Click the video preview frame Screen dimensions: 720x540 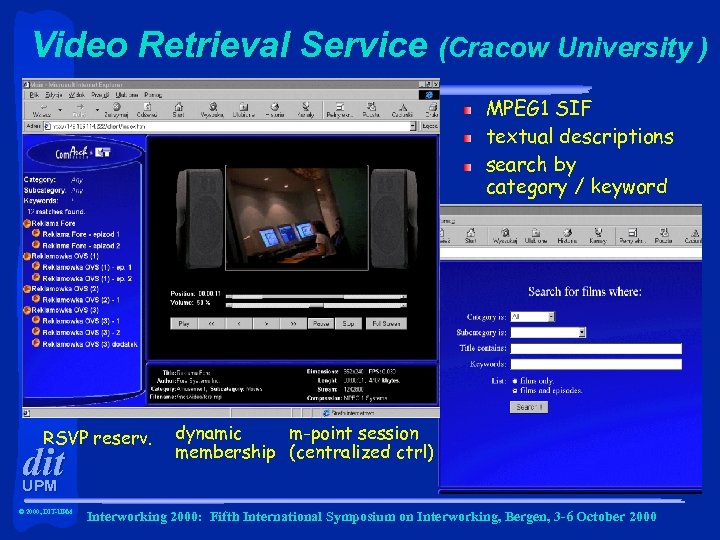(297, 219)
